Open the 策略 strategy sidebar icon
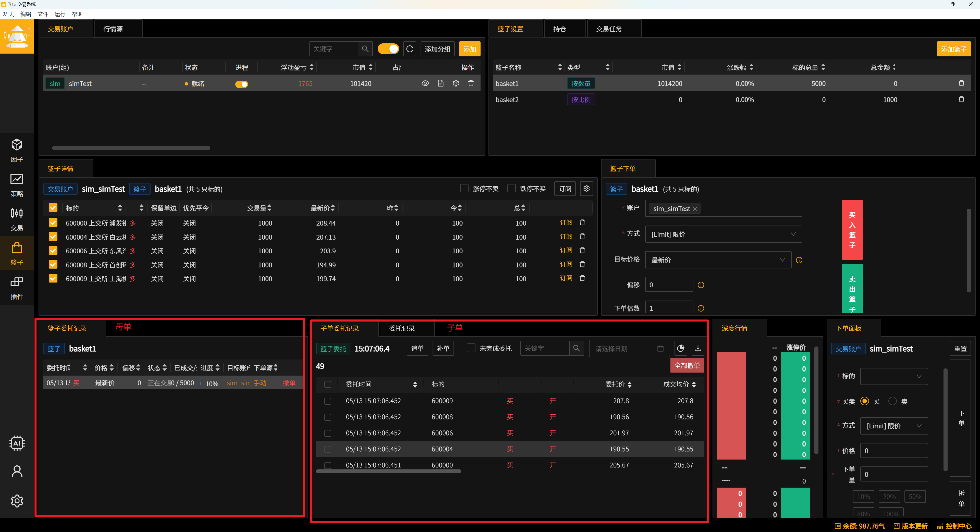The image size is (980, 532). click(x=17, y=185)
